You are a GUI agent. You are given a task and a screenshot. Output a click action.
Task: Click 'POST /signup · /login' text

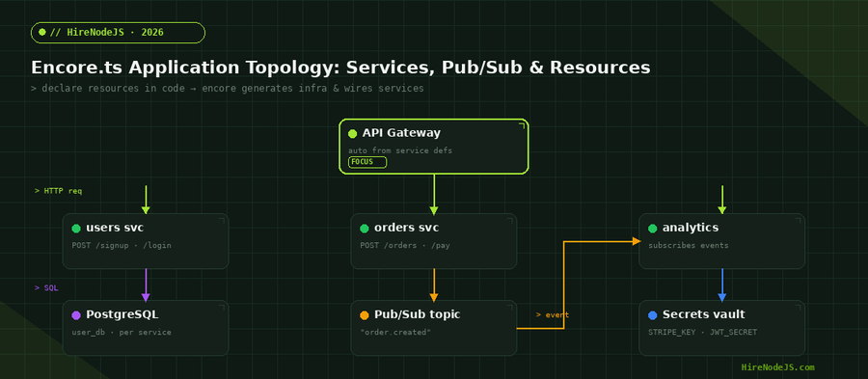coord(122,245)
